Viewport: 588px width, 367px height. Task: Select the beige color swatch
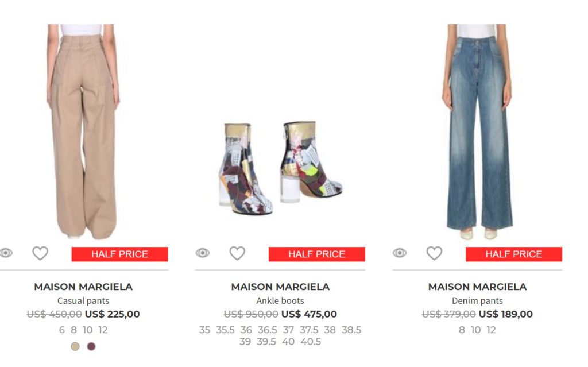(x=75, y=346)
